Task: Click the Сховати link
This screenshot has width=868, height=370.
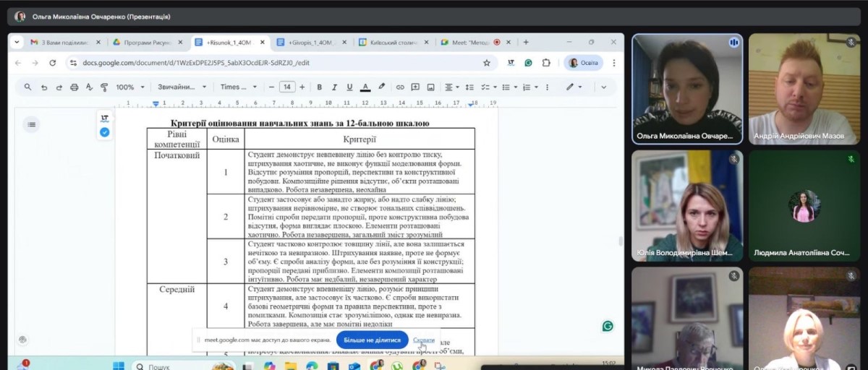Action: pyautogui.click(x=425, y=340)
